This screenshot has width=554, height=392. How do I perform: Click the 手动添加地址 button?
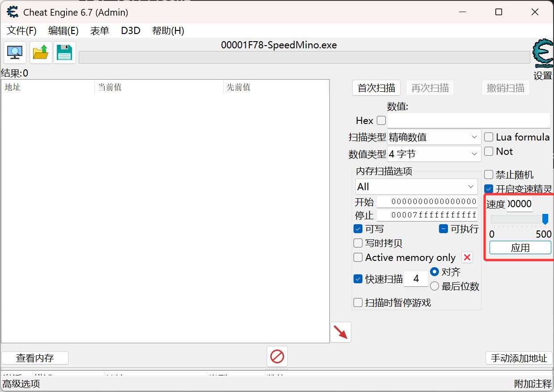click(519, 358)
